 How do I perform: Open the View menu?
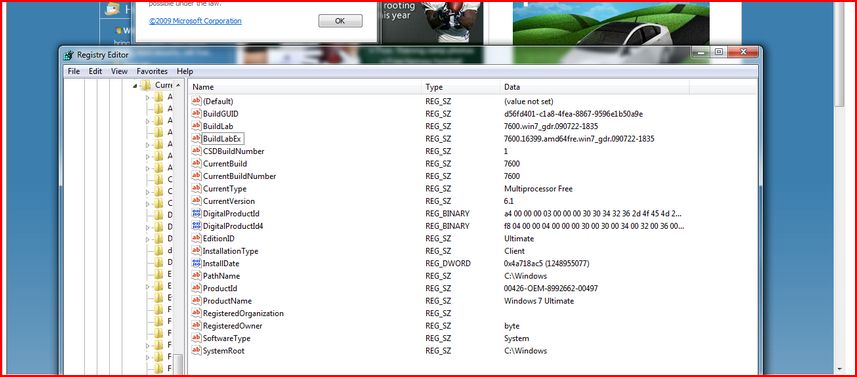tap(119, 72)
